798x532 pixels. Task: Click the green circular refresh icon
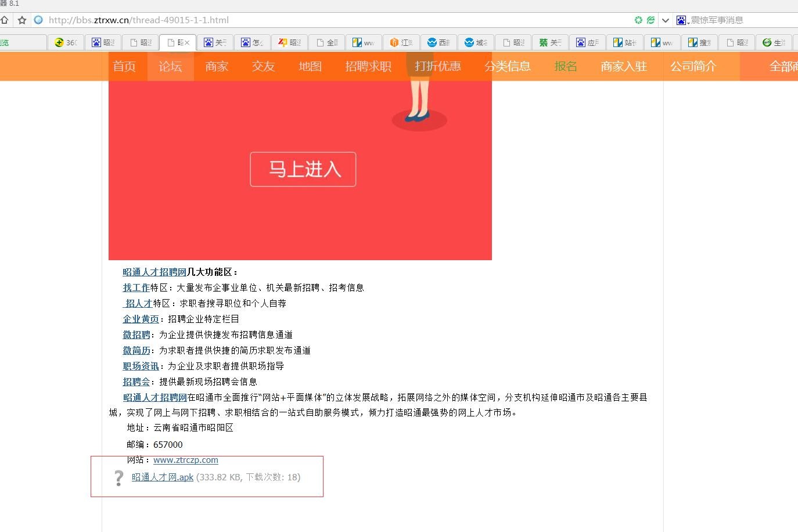pos(638,20)
